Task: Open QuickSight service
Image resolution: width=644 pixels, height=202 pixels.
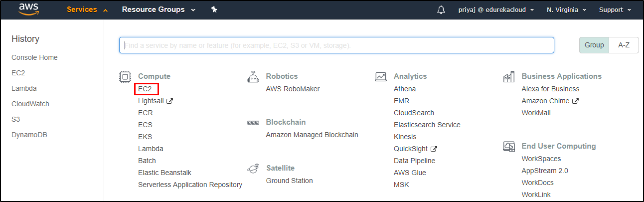Action: click(x=411, y=149)
